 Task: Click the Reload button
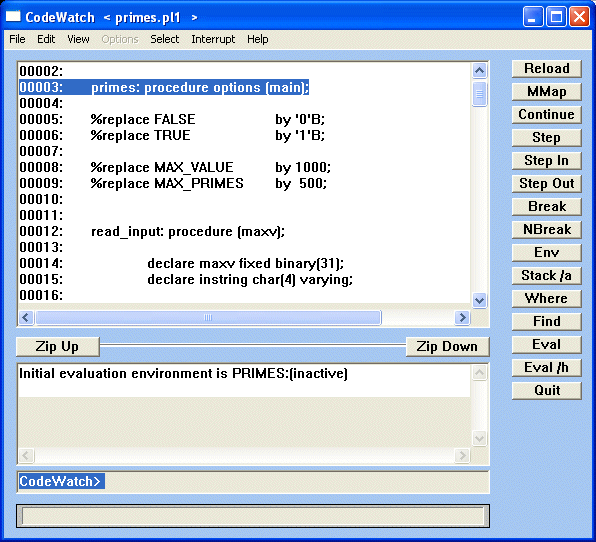pyautogui.click(x=547, y=69)
